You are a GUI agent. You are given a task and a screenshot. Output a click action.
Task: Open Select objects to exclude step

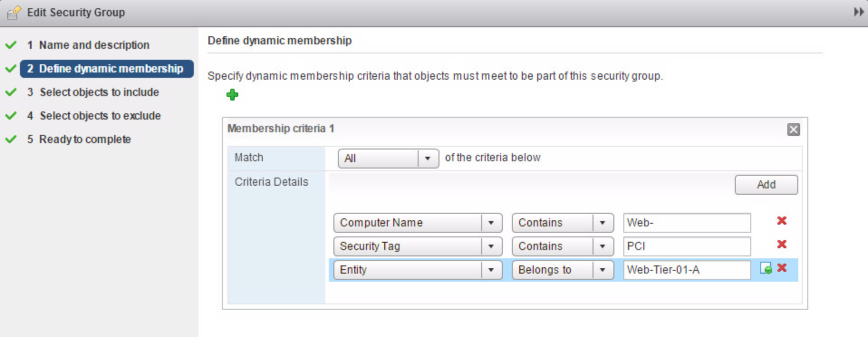click(x=100, y=116)
